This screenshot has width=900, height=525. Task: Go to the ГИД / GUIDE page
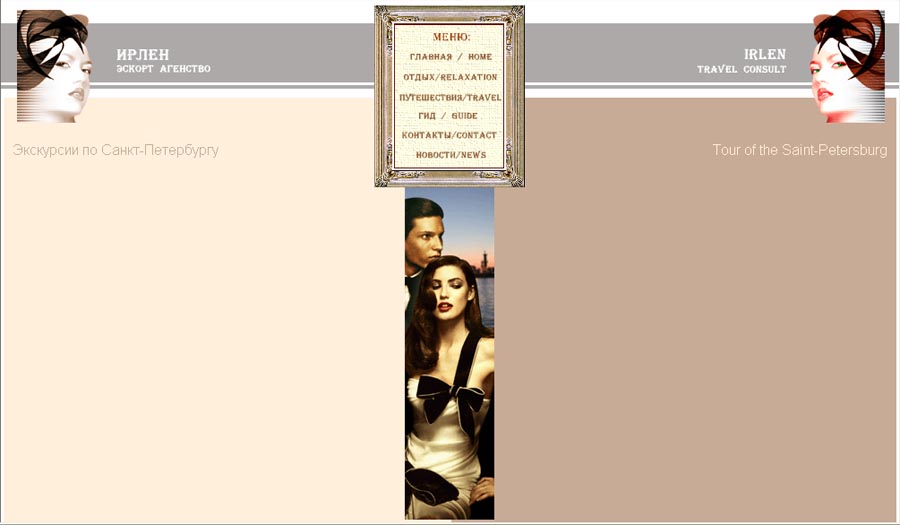point(448,116)
